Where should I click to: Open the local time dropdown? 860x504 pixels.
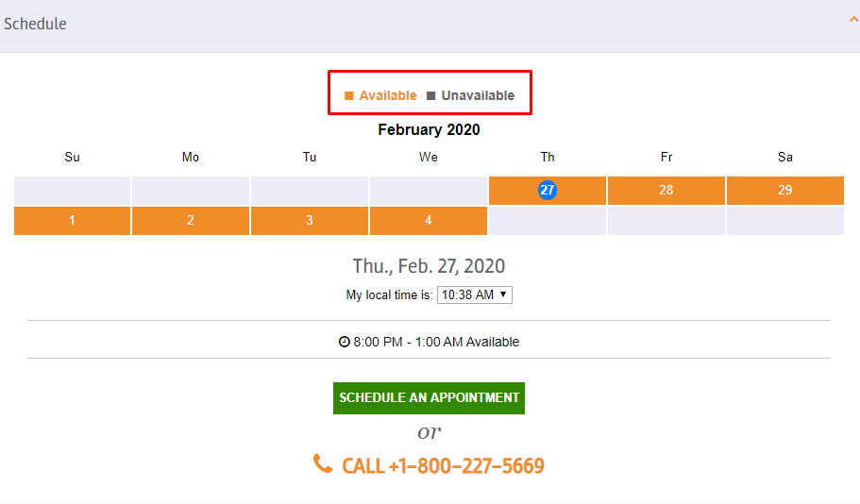click(475, 295)
